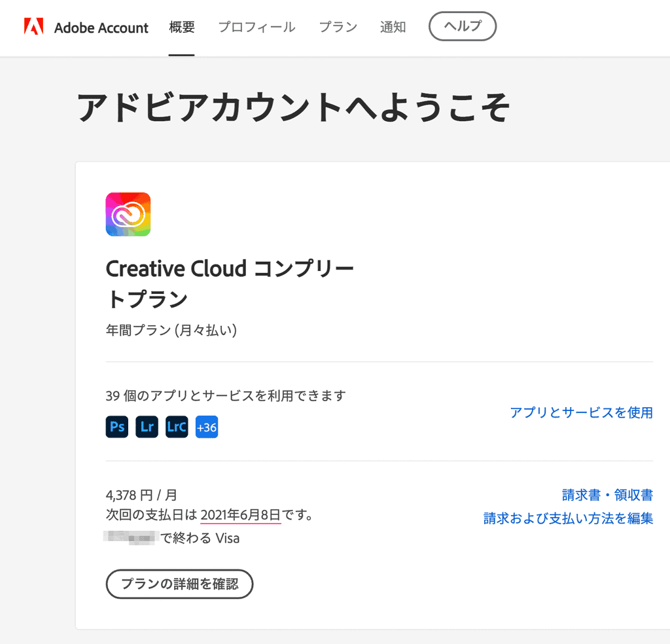Go to the 通知 tab

393,27
